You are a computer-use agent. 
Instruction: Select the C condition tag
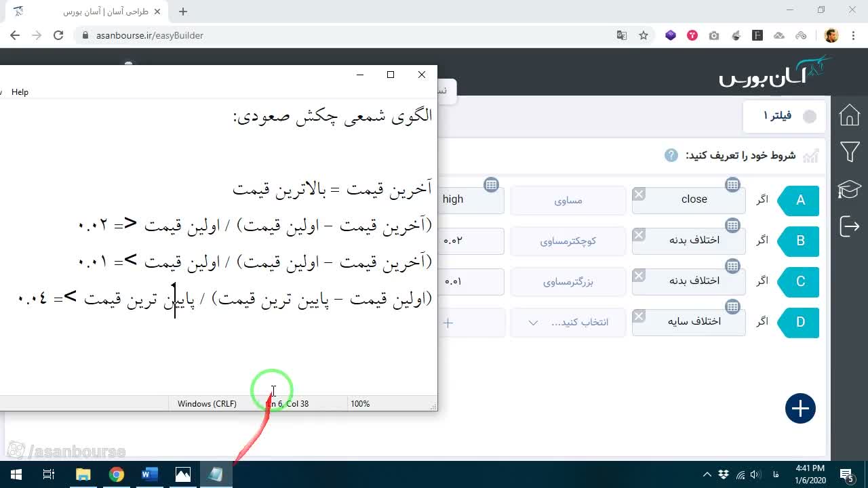(x=799, y=281)
